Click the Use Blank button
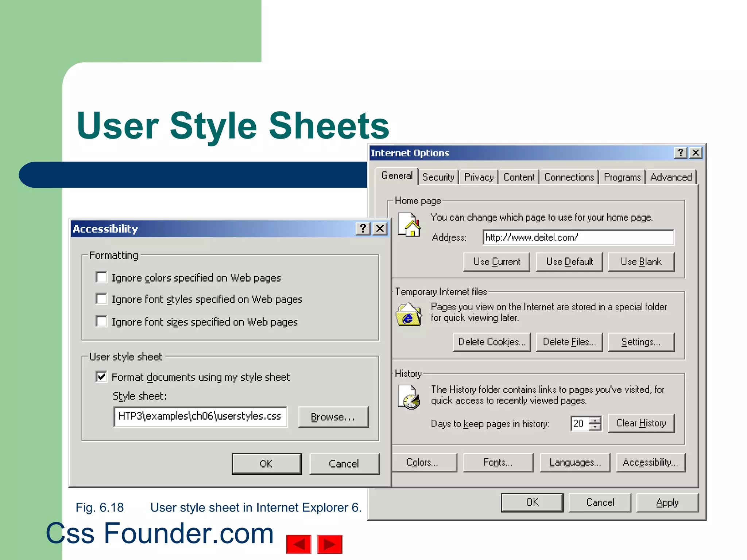Viewport: 747px width, 560px height. (x=641, y=262)
